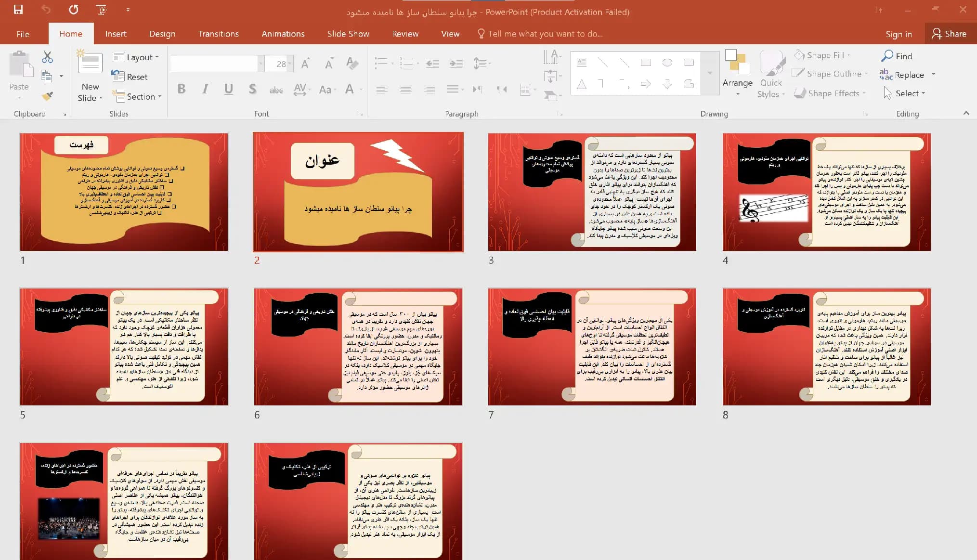Click the Share button

pos(950,34)
